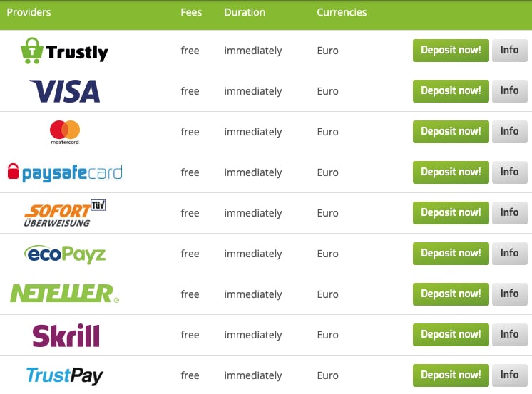Click the Skrill logo
532x394 pixels.
66,336
